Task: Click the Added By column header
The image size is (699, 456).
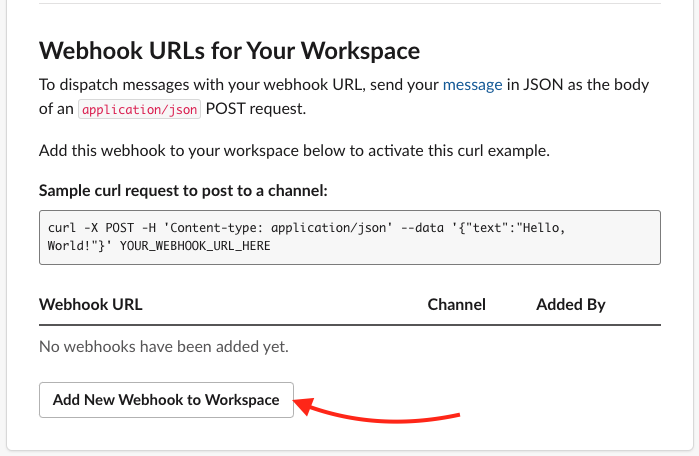Action: [571, 304]
